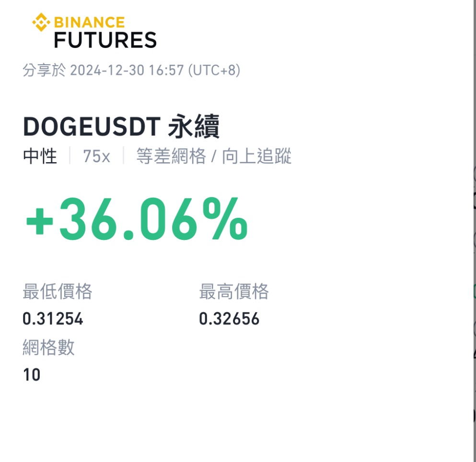Viewport: 476px width, 462px height.
Task: Click the 向上追蹤 trailing up label
Action: (256, 156)
